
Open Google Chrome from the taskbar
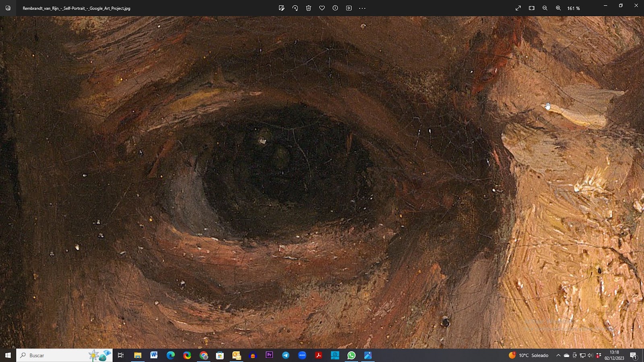(x=204, y=355)
